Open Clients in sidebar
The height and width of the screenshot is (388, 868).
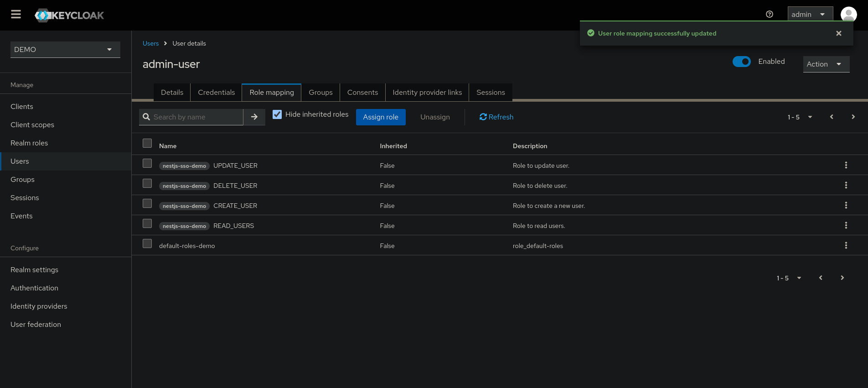[x=66, y=106]
